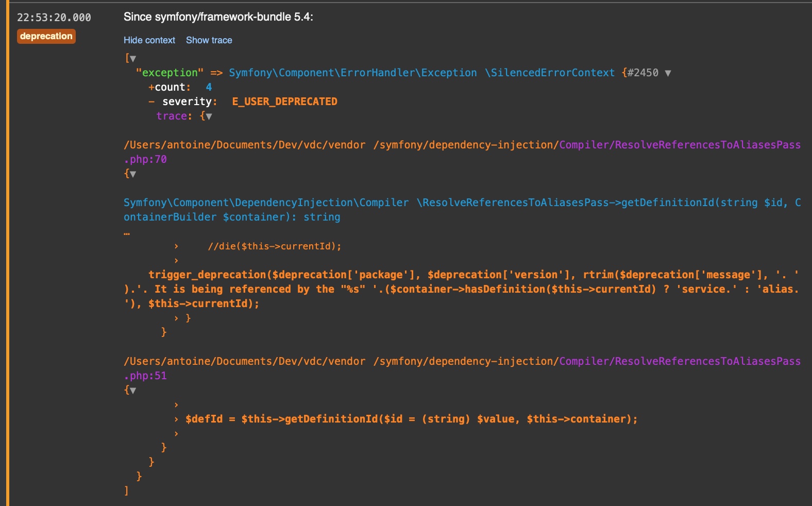Collapse the SilencedErrorContext object #2450 arrow
The height and width of the screenshot is (506, 812).
coord(668,73)
